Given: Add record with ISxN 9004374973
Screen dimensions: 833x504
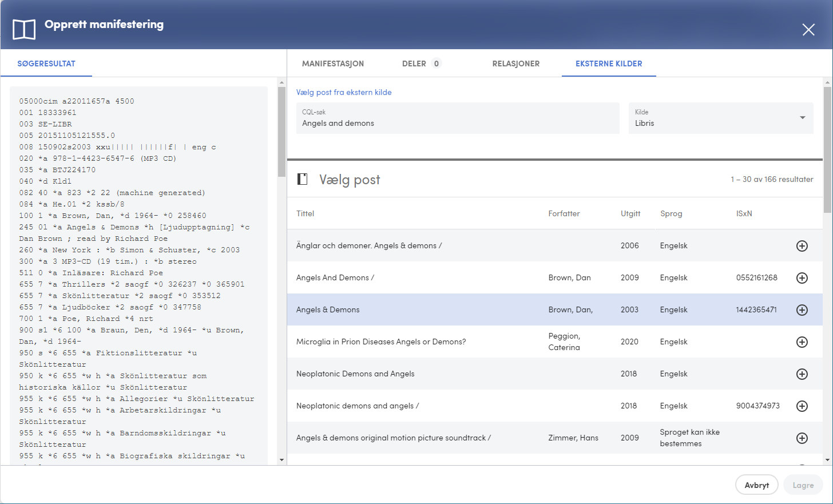Looking at the screenshot, I should (x=802, y=406).
